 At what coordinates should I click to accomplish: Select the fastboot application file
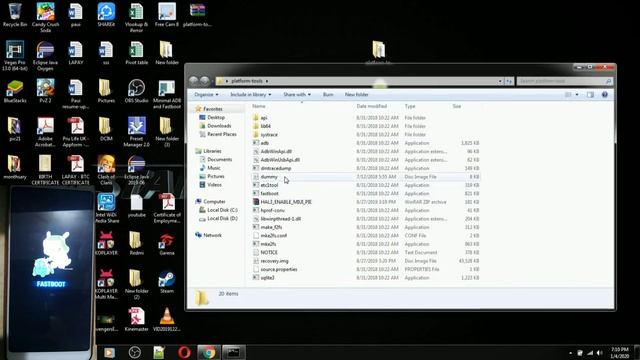[366, 193]
